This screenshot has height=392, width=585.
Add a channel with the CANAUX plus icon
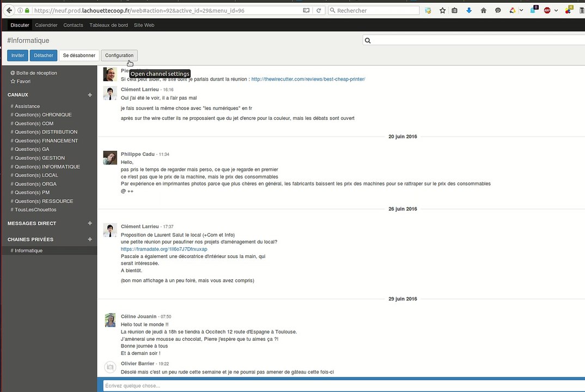[x=90, y=95]
